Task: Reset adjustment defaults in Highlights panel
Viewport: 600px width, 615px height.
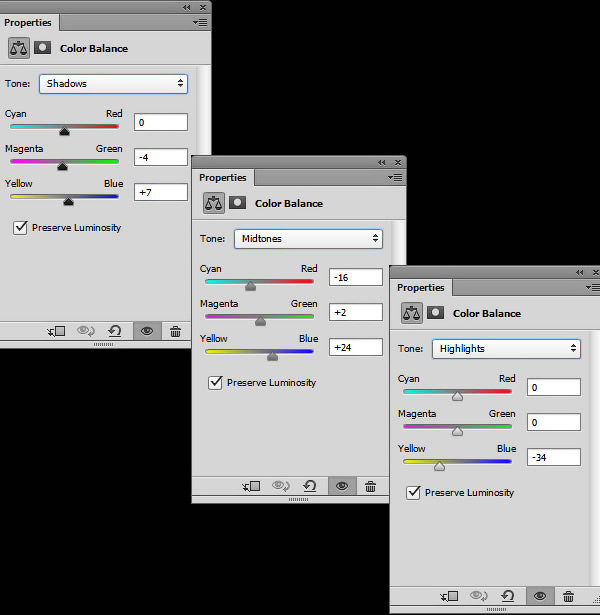Action: 507,597
